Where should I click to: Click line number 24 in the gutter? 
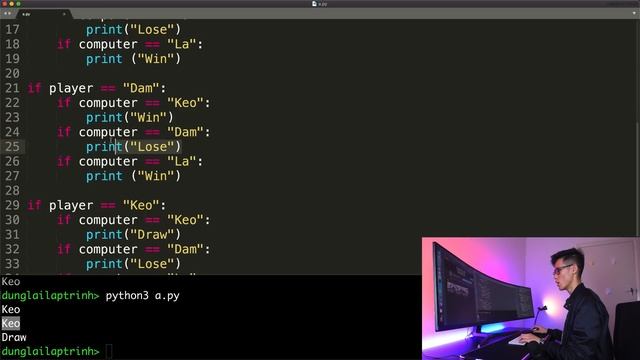(x=12, y=132)
